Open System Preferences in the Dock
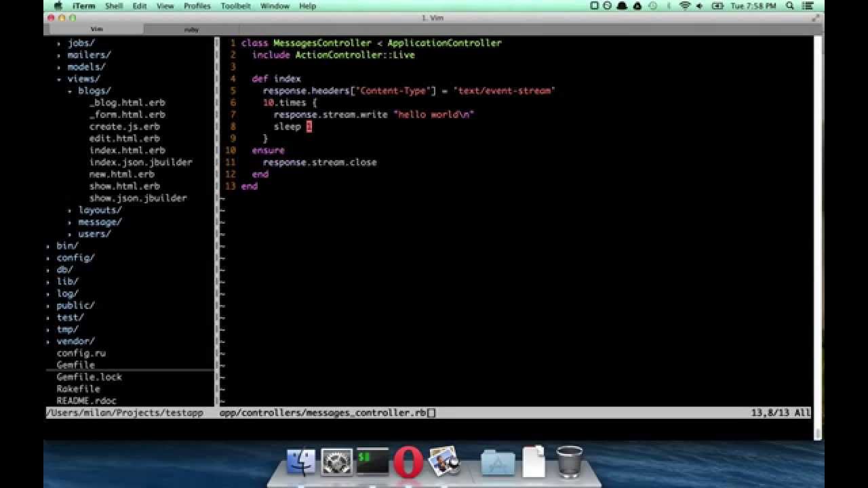This screenshot has height=488, width=868. [x=337, y=462]
